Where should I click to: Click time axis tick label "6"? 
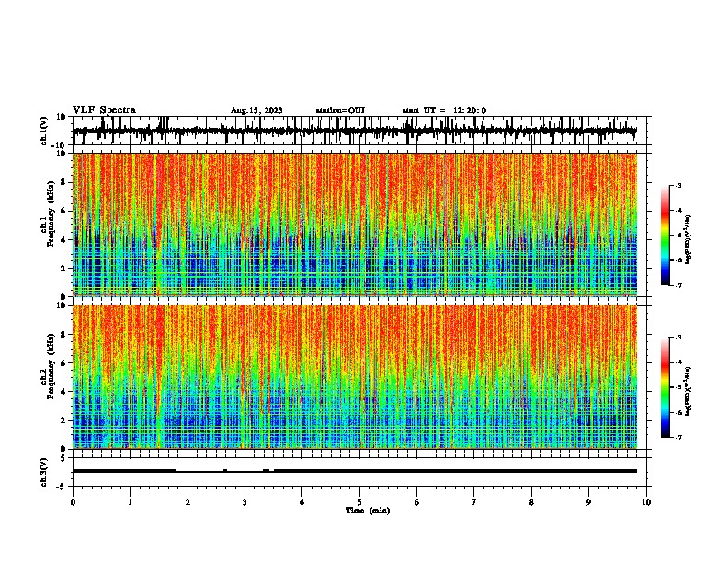tap(417, 502)
